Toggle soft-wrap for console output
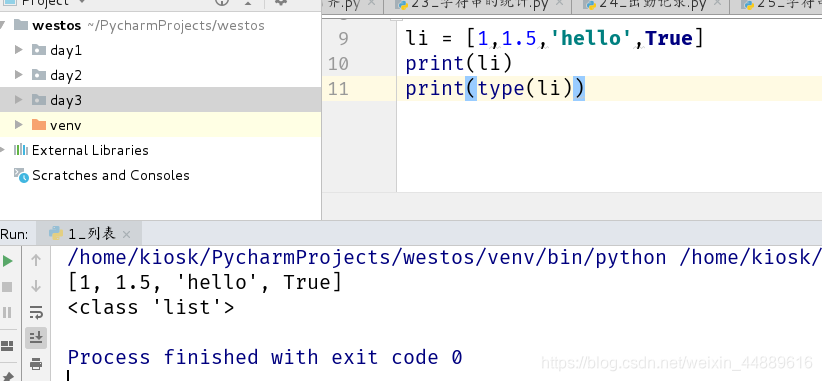The width and height of the screenshot is (822, 381). click(x=36, y=312)
